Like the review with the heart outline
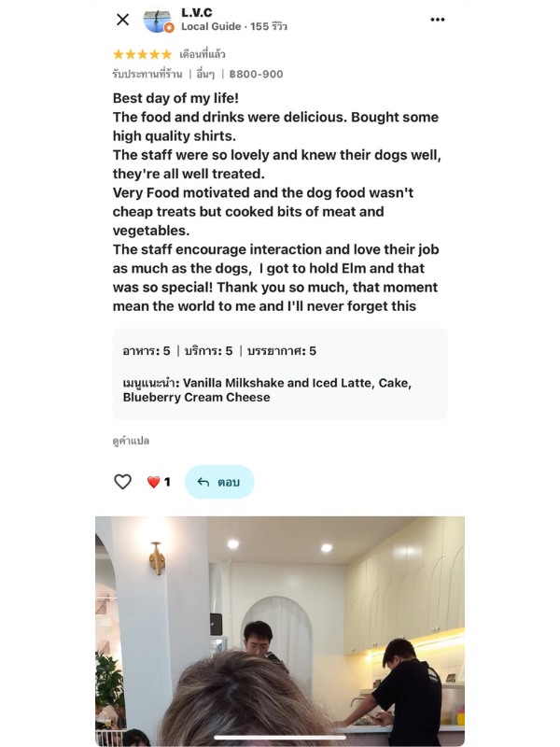This screenshot has width=560, height=747. point(122,482)
